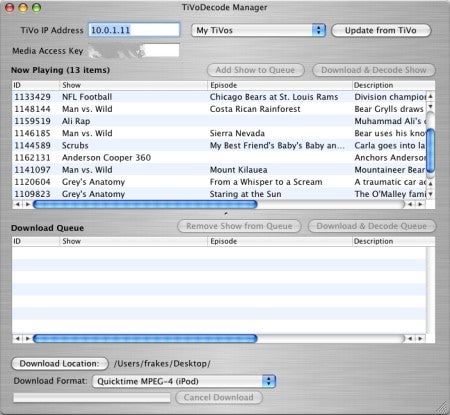
Task: Select the Carla goes into la description cell
Action: tap(390, 145)
